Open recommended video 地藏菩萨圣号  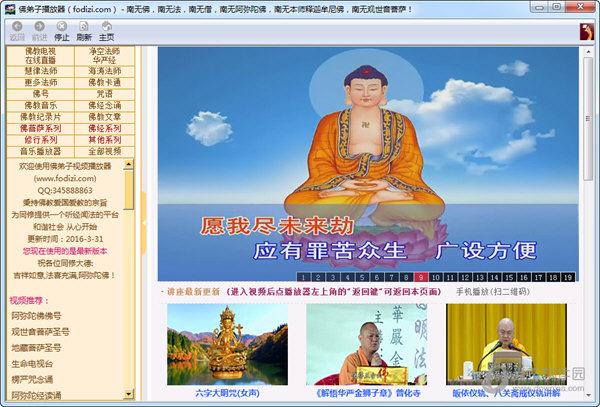point(36,348)
